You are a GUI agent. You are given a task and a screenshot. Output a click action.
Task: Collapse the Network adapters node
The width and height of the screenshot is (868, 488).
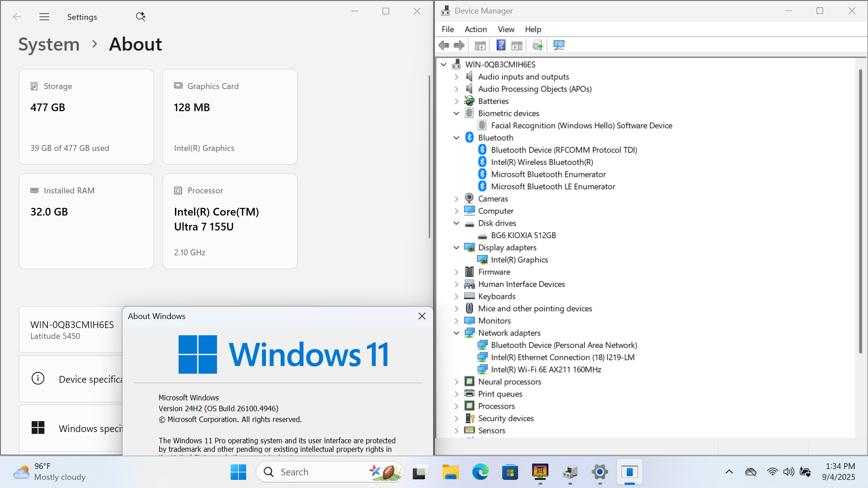point(456,333)
